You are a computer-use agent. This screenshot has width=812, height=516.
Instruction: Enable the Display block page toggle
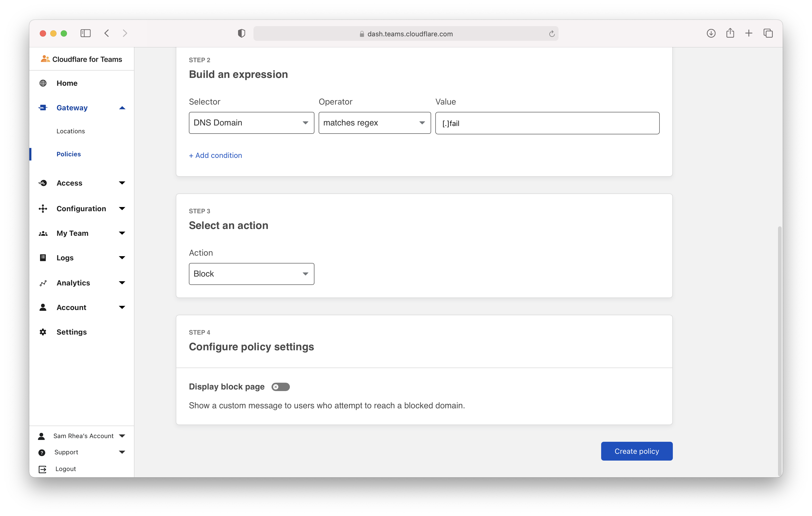coord(280,387)
